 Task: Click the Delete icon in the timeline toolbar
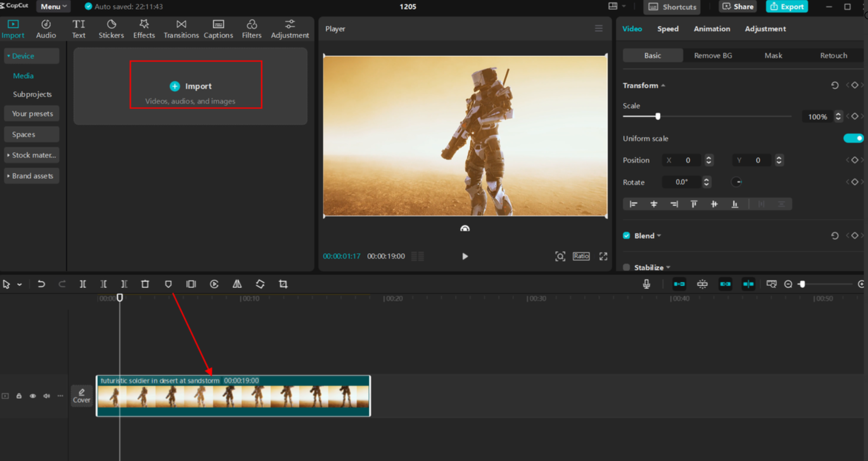tap(145, 284)
